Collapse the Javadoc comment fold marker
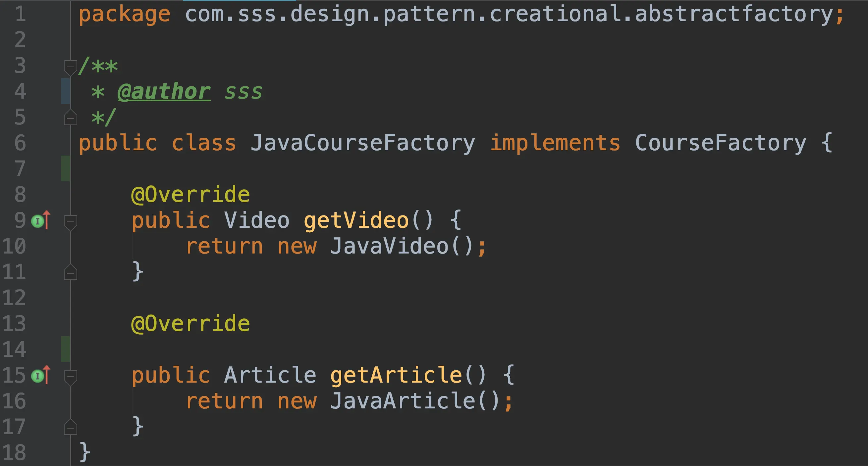The width and height of the screenshot is (868, 466). [71, 67]
